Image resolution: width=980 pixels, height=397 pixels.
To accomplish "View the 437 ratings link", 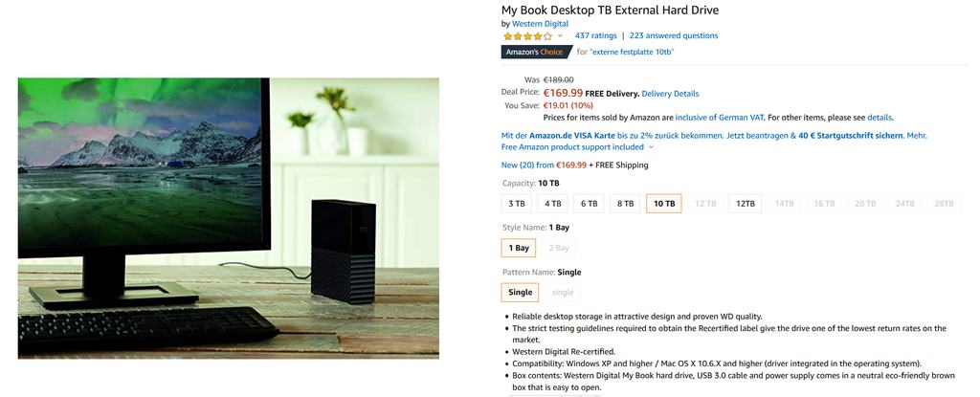I will (595, 35).
